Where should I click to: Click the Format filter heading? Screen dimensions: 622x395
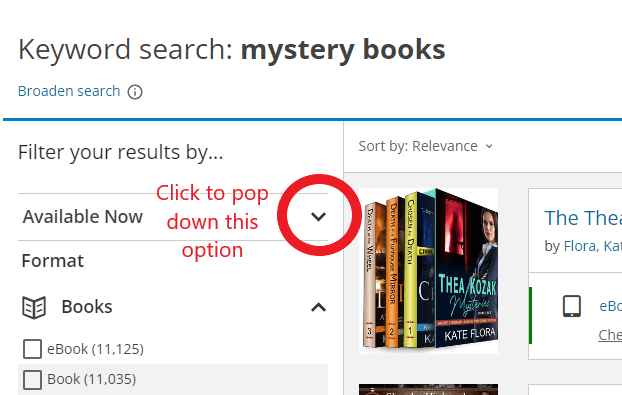53,261
